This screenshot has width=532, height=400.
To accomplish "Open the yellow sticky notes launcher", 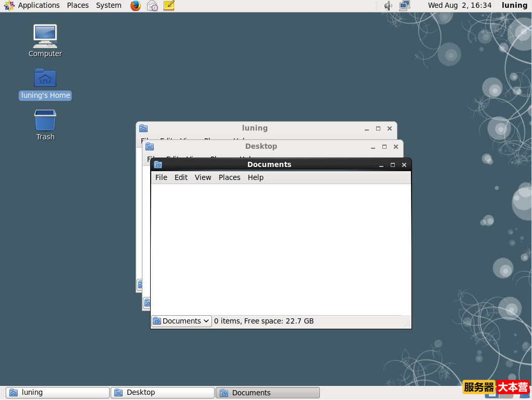I will 169,6.
